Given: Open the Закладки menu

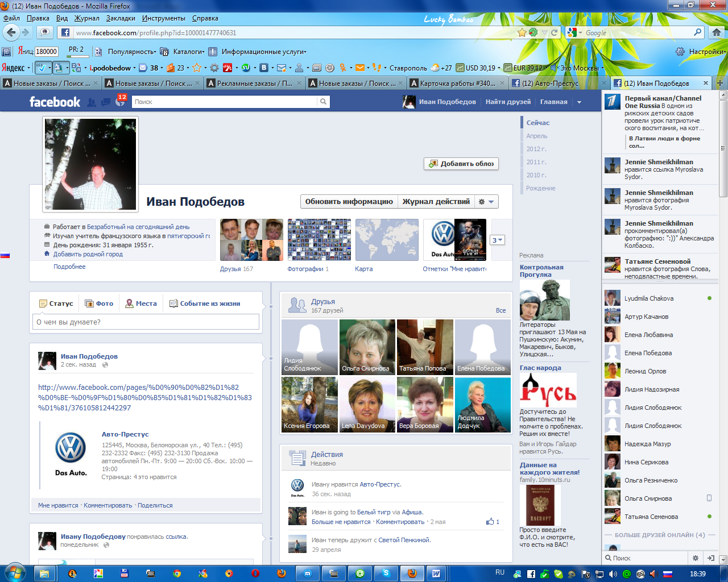Looking at the screenshot, I should point(121,18).
